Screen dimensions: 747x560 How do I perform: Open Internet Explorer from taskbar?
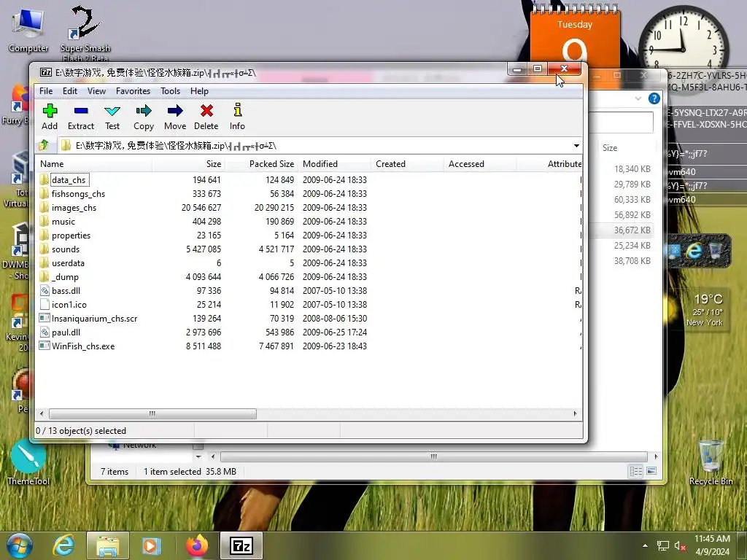(x=64, y=545)
